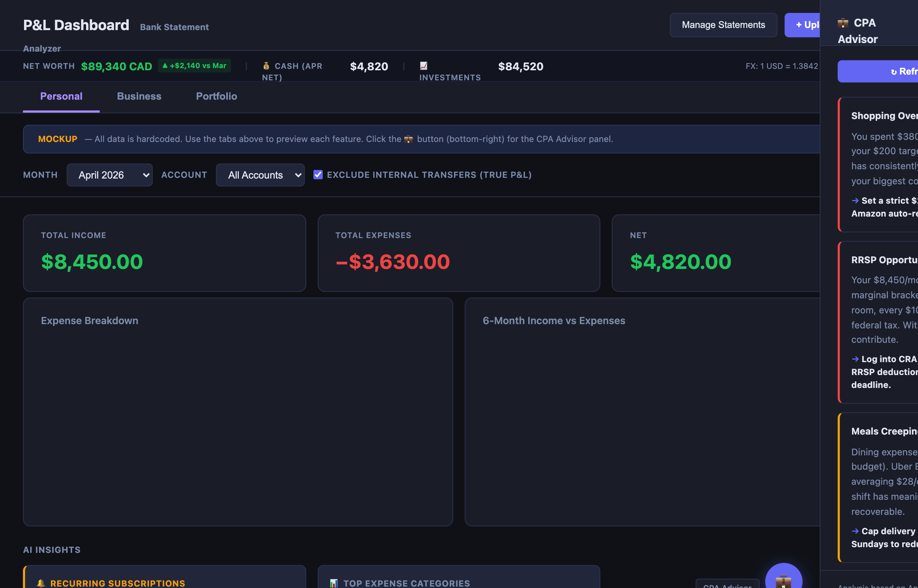This screenshot has height=588, width=918.
Task: Click the Shopping Over advisor card heading
Action: point(884,116)
